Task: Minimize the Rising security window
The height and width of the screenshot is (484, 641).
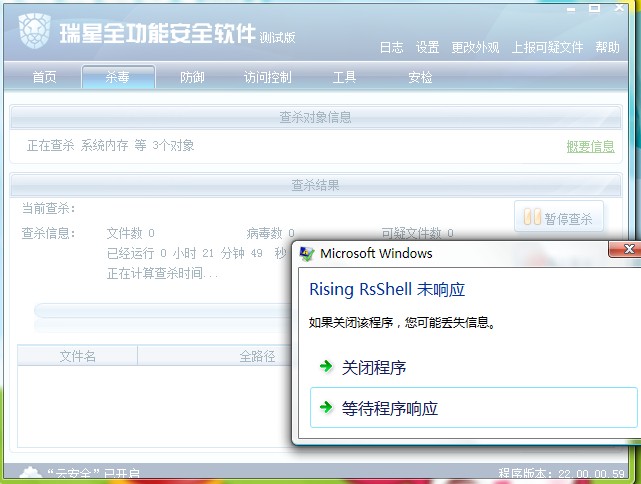Action: coord(571,9)
